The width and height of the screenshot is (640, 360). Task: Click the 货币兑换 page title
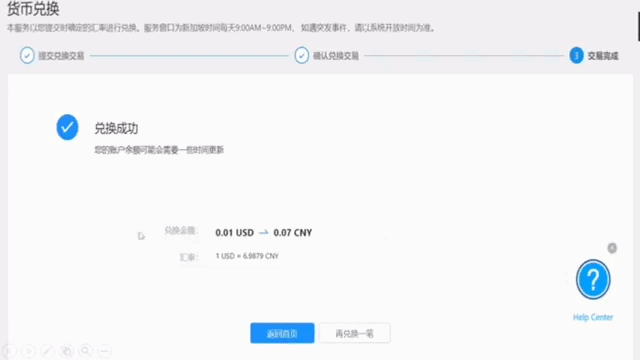pyautogui.click(x=33, y=9)
